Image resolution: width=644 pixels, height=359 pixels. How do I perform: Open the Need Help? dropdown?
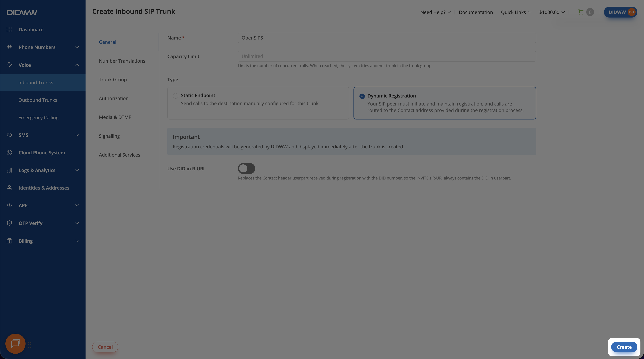point(435,12)
